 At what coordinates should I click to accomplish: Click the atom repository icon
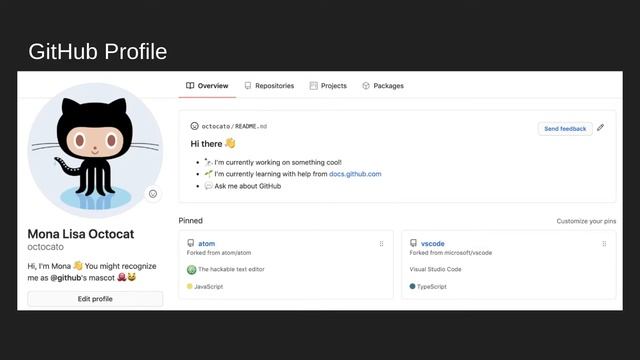click(191, 243)
